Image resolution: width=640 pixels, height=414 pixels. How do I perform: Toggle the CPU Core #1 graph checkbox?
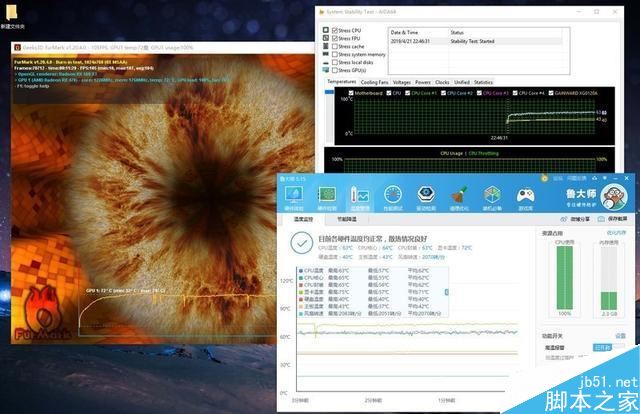407,93
